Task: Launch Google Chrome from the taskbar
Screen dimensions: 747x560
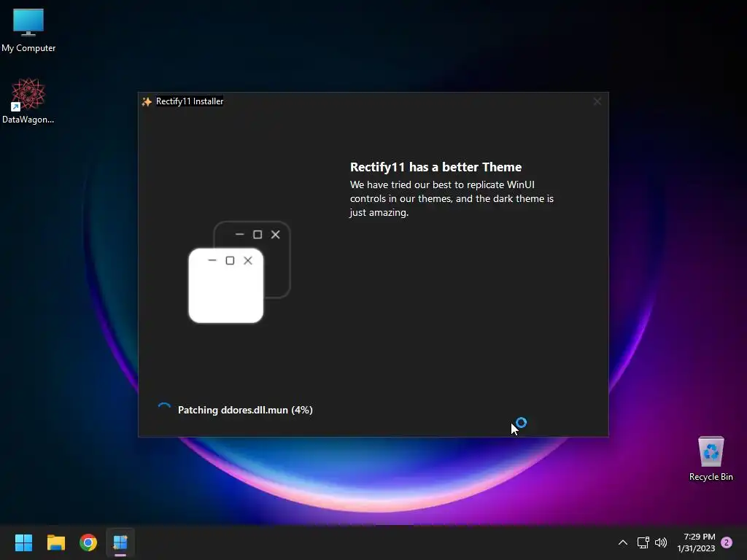Action: pyautogui.click(x=88, y=542)
